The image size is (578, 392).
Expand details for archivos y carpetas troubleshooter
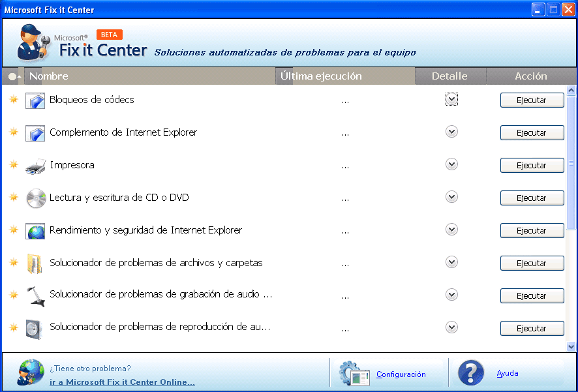(x=451, y=262)
